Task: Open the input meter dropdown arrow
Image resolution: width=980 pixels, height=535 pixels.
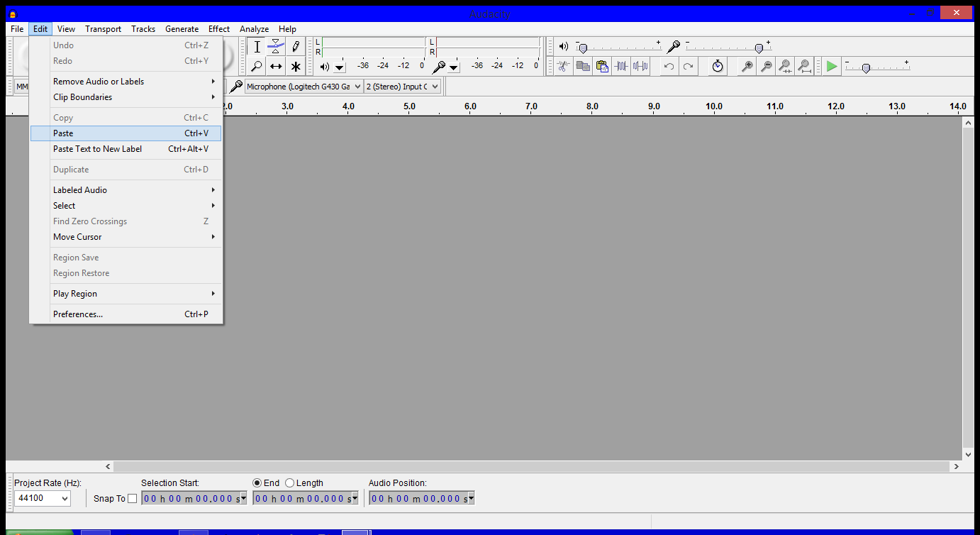Action: coord(454,67)
